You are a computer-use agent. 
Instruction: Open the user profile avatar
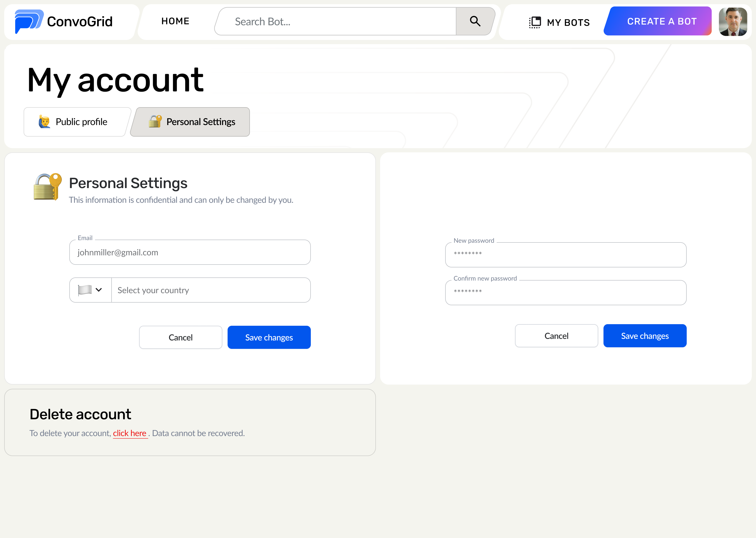[x=732, y=22]
